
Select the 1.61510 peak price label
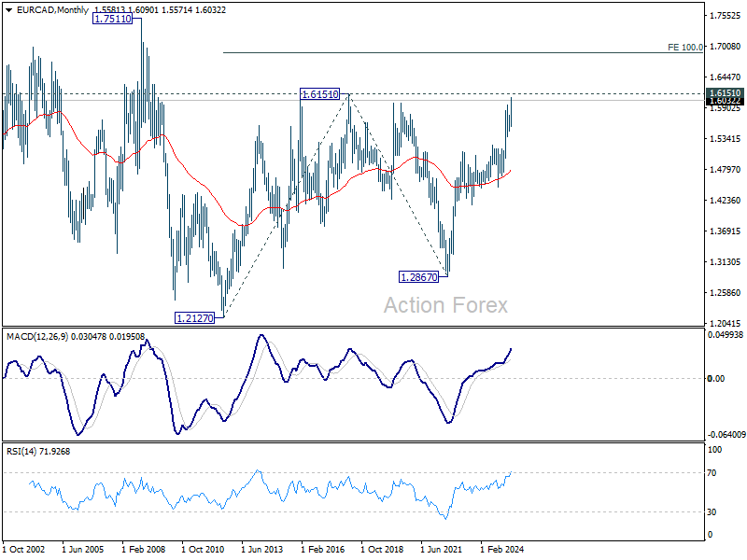(319, 94)
